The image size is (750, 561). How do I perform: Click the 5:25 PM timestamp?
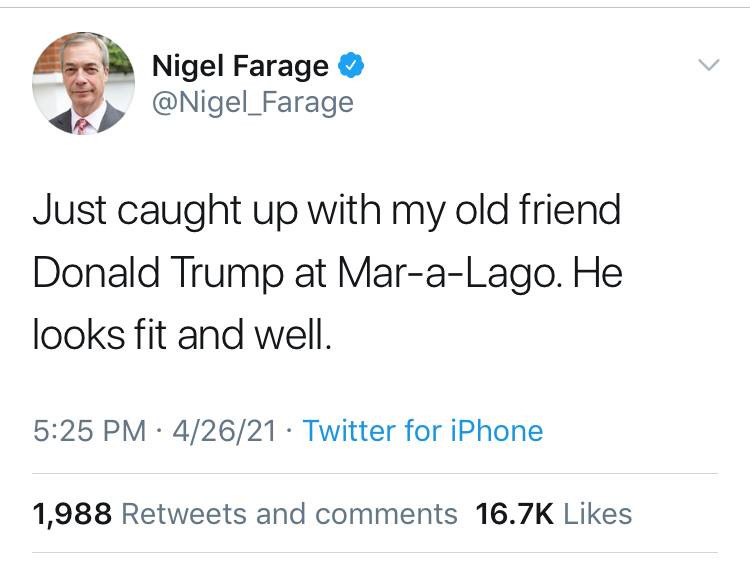pyautogui.click(x=90, y=431)
